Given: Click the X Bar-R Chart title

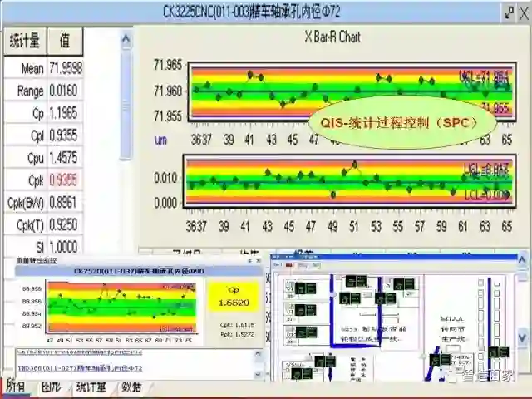Looking at the screenshot, I should [x=332, y=37].
